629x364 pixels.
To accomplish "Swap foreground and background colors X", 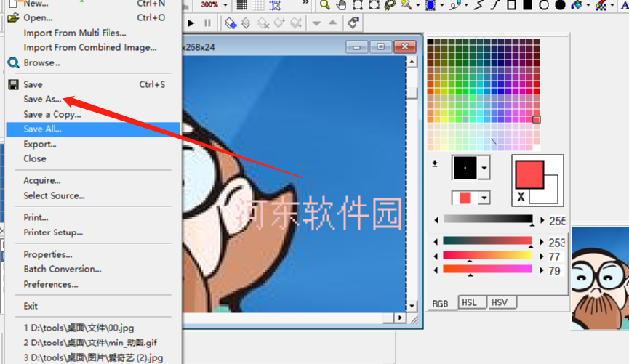I will (521, 197).
